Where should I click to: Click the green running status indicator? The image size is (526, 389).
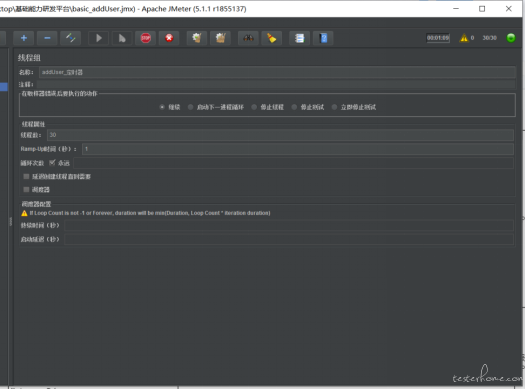click(x=511, y=38)
